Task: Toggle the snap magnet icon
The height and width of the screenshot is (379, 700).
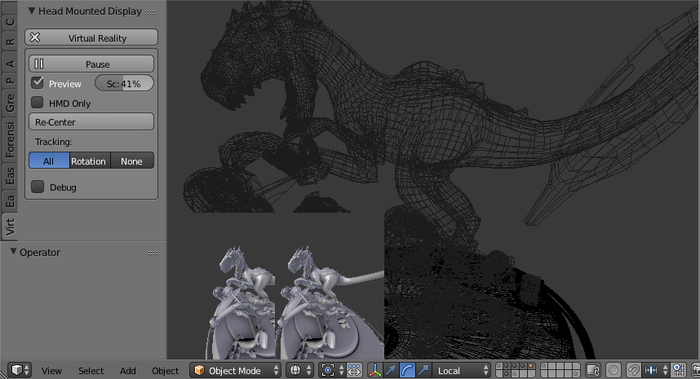Action: click(x=633, y=370)
